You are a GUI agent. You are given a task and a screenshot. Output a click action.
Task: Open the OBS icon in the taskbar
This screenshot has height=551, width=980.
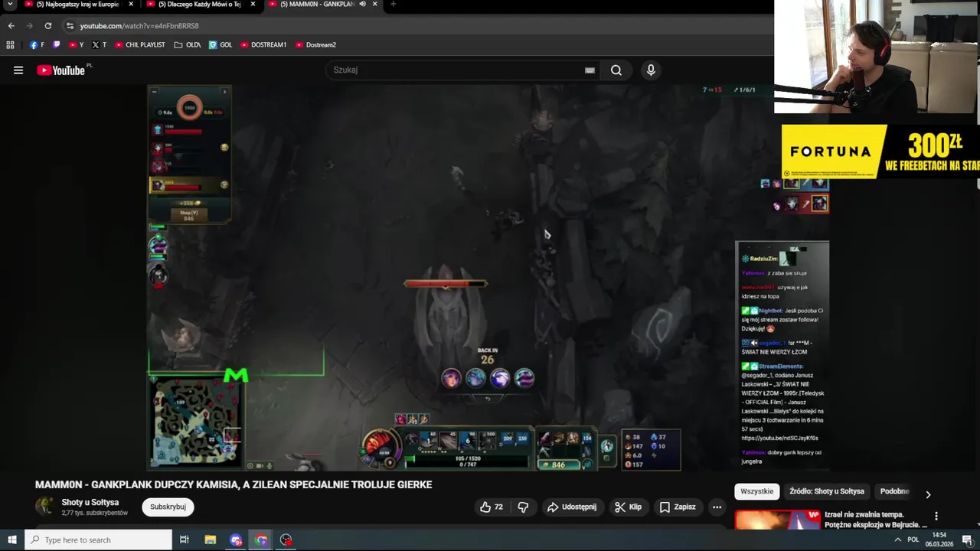[286, 540]
